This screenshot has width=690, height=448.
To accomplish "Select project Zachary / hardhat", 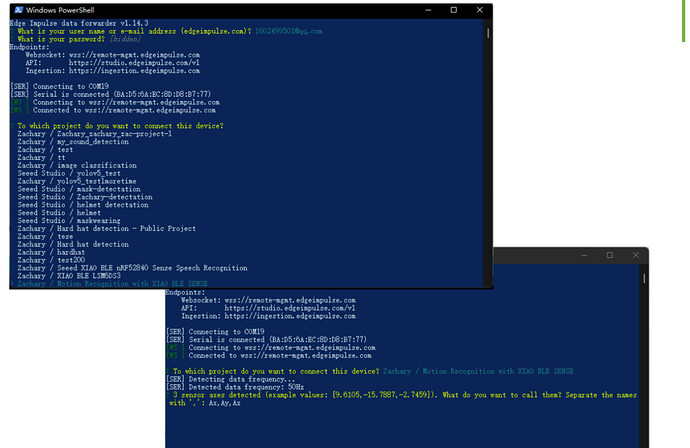I will [x=51, y=252].
